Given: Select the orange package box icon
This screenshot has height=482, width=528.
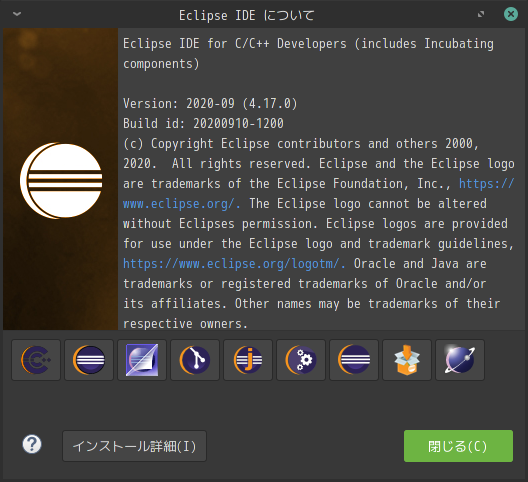Looking at the screenshot, I should (x=407, y=360).
